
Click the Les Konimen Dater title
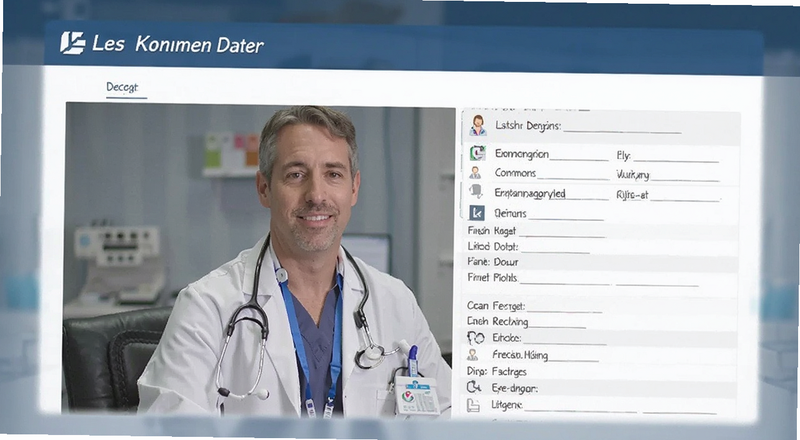point(178,44)
